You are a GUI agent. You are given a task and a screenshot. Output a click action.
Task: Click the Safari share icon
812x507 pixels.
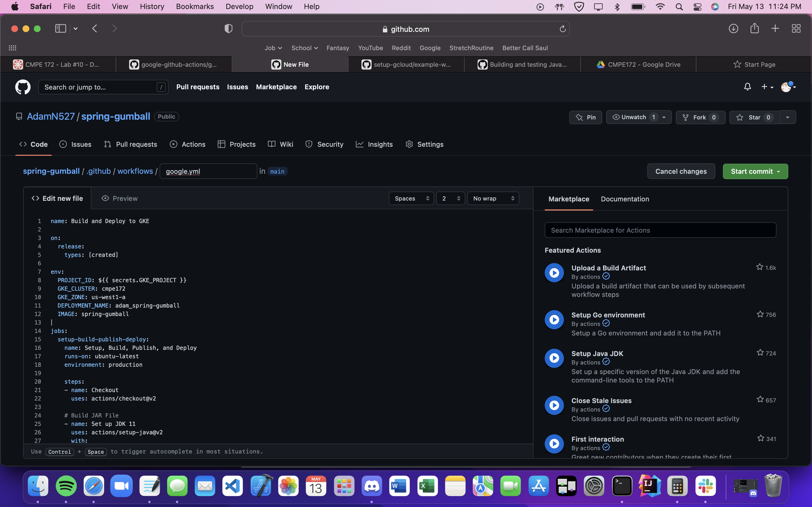754,28
